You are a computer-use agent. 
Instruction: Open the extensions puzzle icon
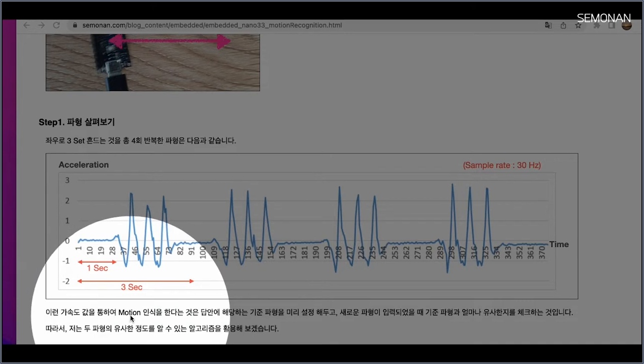(597, 25)
